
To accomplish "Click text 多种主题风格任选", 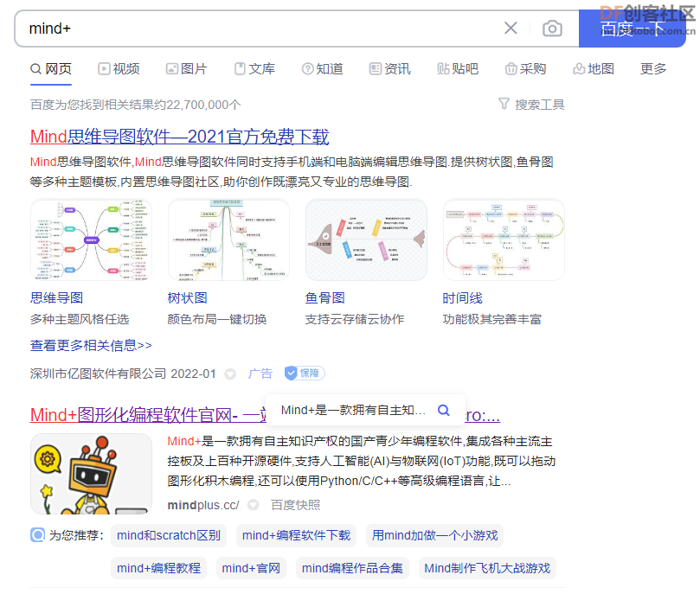I will coord(80,319).
